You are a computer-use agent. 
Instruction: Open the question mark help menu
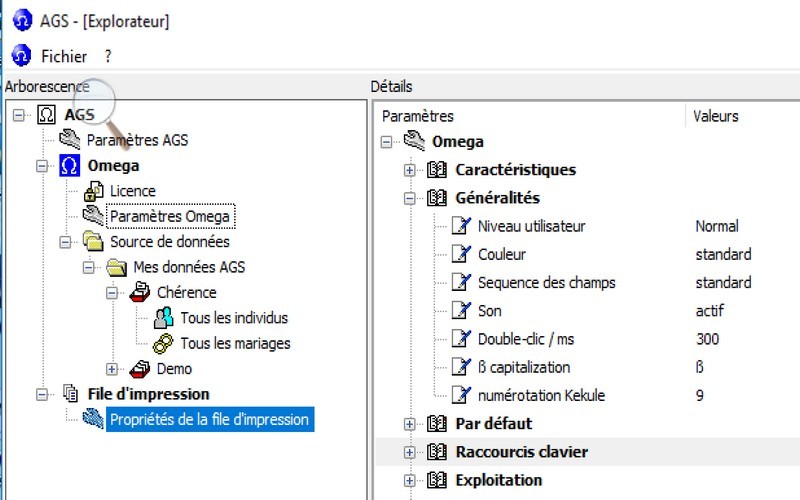click(x=108, y=56)
